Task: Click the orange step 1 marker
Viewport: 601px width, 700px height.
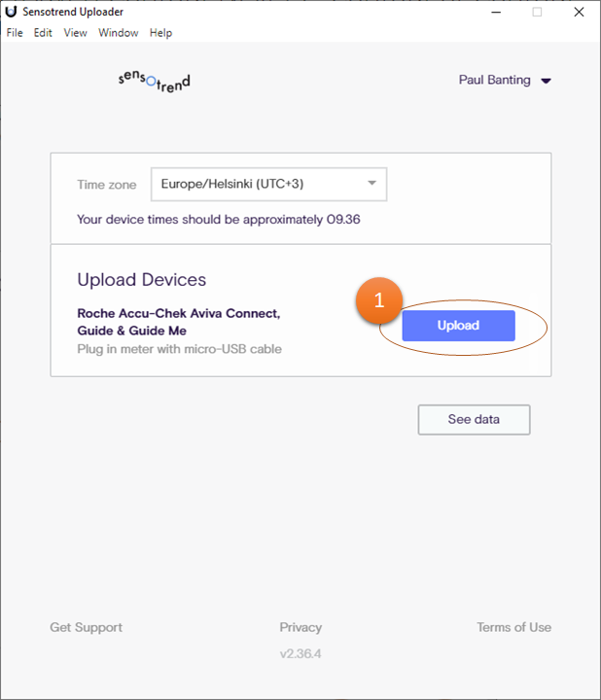Action: pos(379,302)
